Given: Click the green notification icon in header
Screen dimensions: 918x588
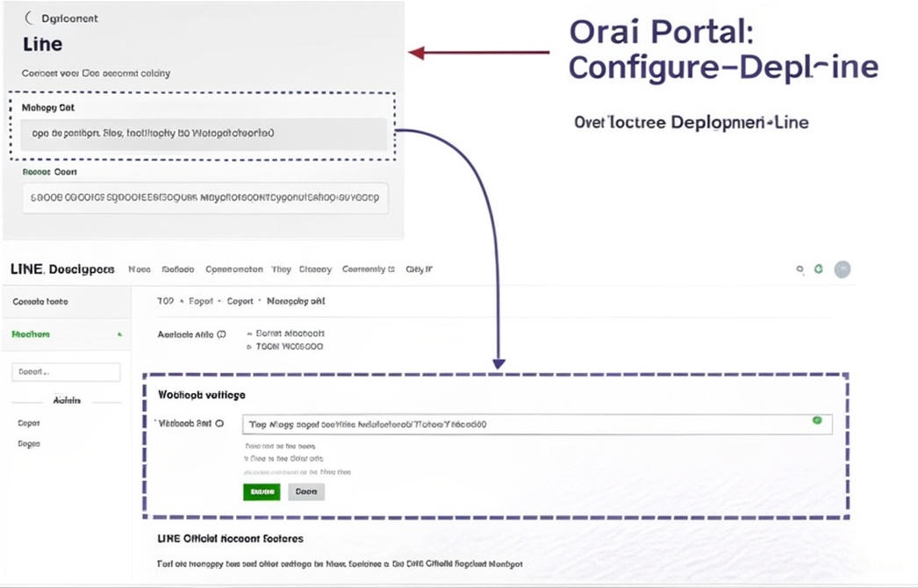Looking at the screenshot, I should click(x=818, y=269).
